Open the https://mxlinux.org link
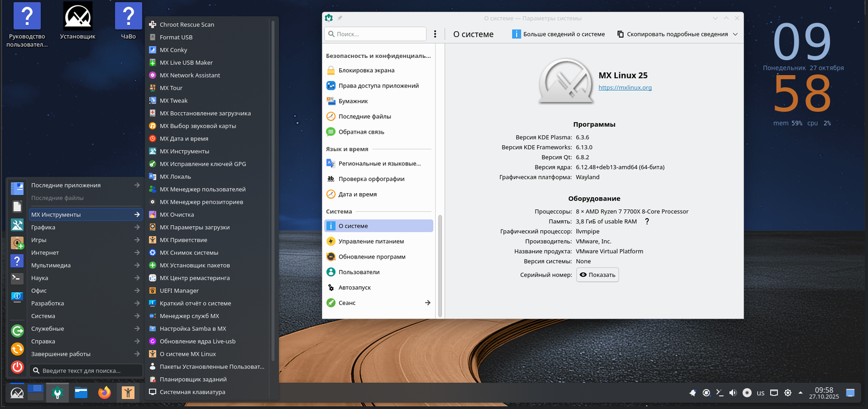 coord(625,87)
